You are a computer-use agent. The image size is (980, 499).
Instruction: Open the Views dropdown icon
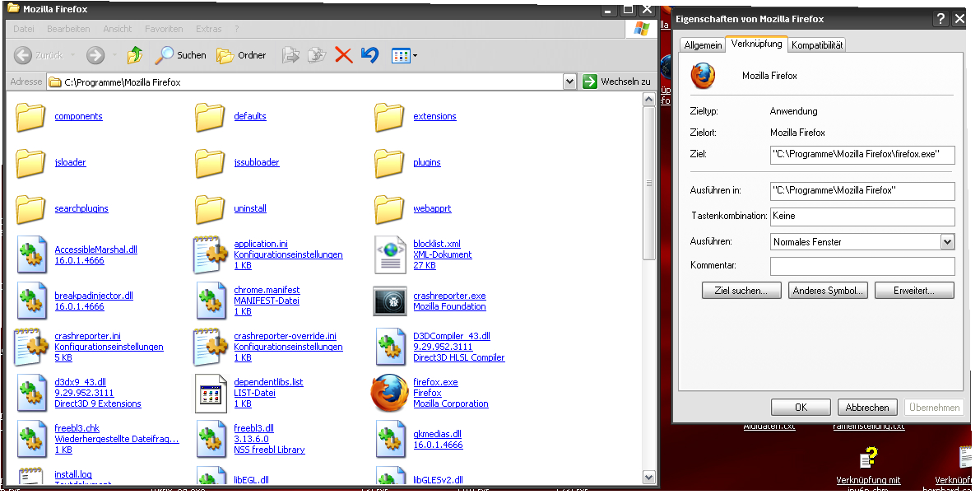point(404,55)
